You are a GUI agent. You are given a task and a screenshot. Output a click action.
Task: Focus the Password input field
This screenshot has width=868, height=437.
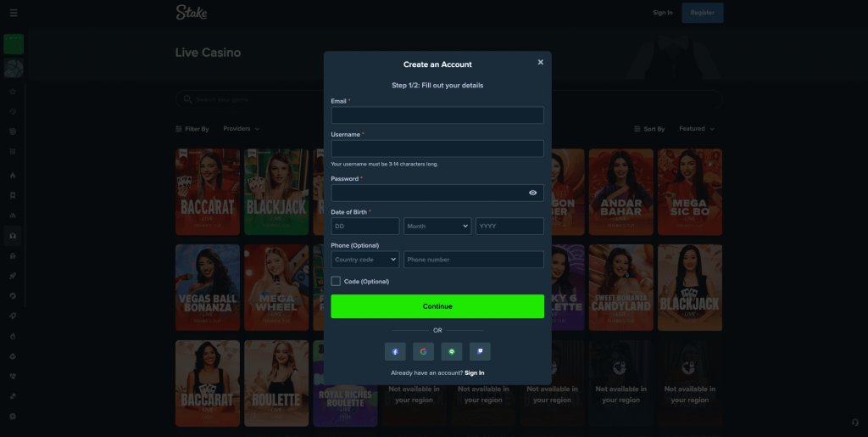pyautogui.click(x=437, y=193)
